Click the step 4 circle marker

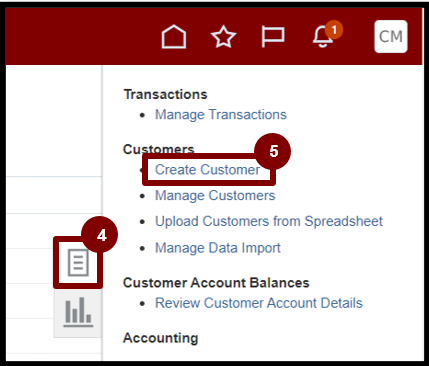100,235
